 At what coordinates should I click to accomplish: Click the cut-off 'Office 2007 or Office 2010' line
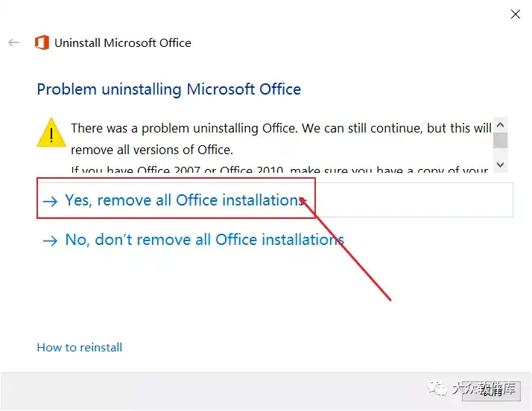[279, 169]
